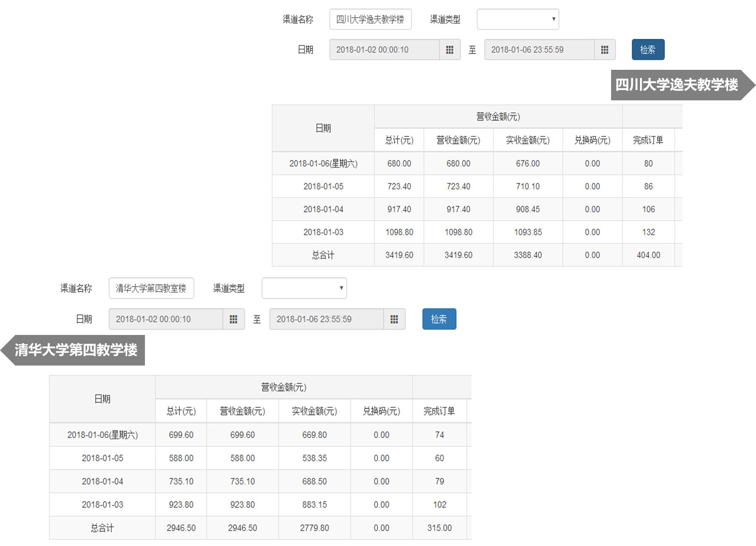Click 完成订单 column header in the 四川大学 table
Image resolution: width=756 pixels, height=546 pixels.
[x=648, y=140]
